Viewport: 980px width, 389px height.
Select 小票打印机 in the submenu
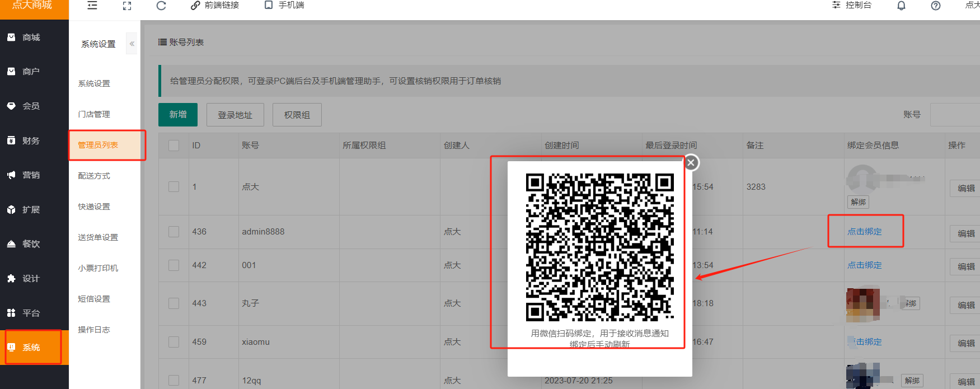(x=98, y=268)
